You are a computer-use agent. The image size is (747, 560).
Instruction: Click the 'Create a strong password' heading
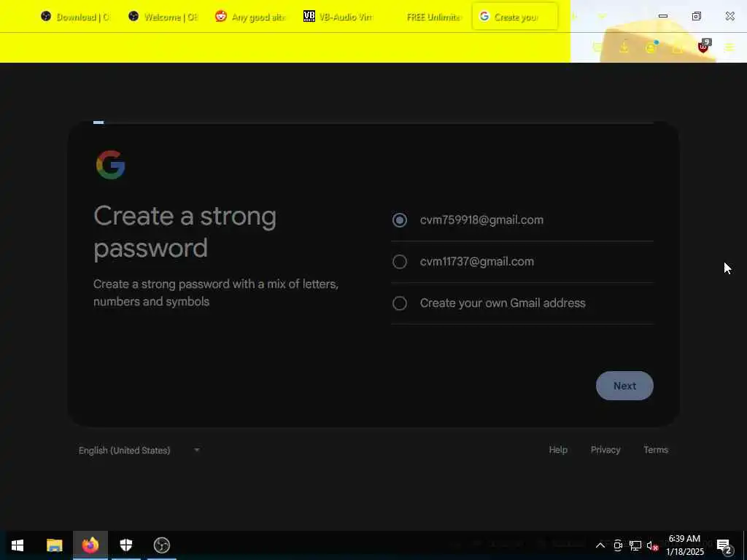(185, 232)
